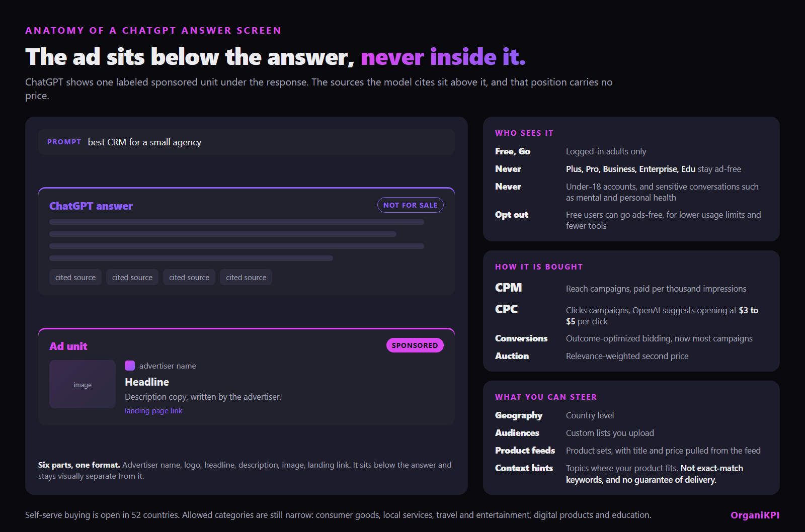Click the 'Audiences' row label

517,433
